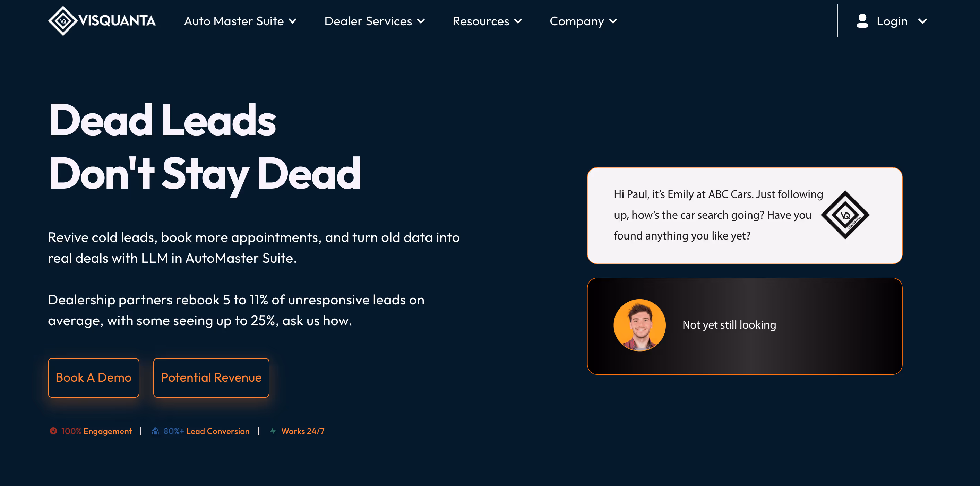The image size is (980, 486).
Task: Click the green lightning bolt icon
Action: pyautogui.click(x=273, y=431)
